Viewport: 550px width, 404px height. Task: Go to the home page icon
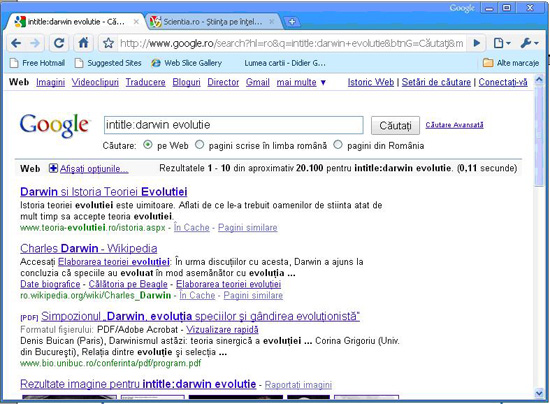coord(83,43)
